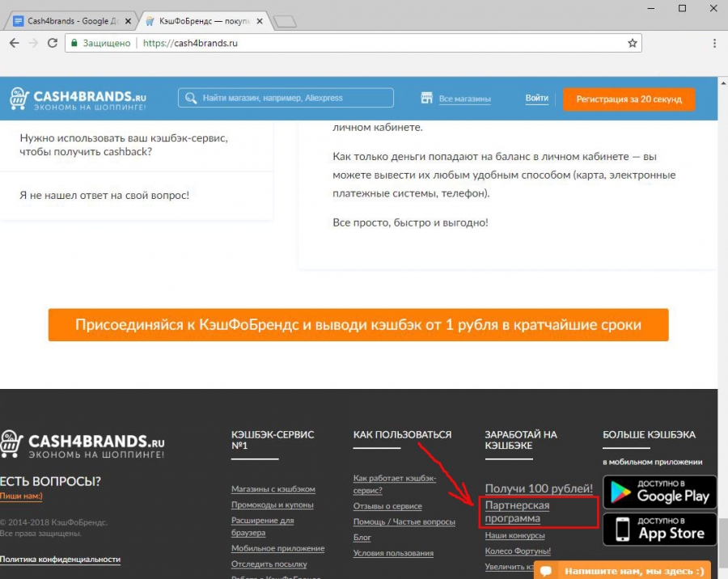The width and height of the screenshot is (728, 579).
Task: Click footer heading 'ЗАРАБОТАЙ НА КЭШБЭКЕ'
Action: [x=521, y=440]
